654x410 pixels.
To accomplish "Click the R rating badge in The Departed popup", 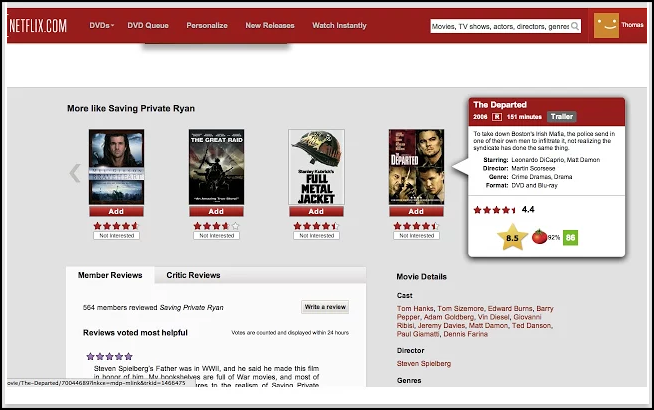I will 497,117.
